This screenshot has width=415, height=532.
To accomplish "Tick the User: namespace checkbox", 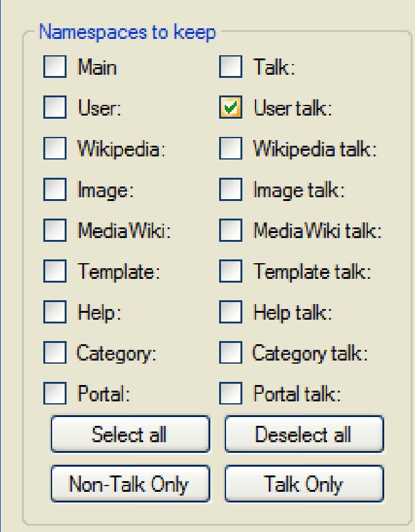I will 55,107.
